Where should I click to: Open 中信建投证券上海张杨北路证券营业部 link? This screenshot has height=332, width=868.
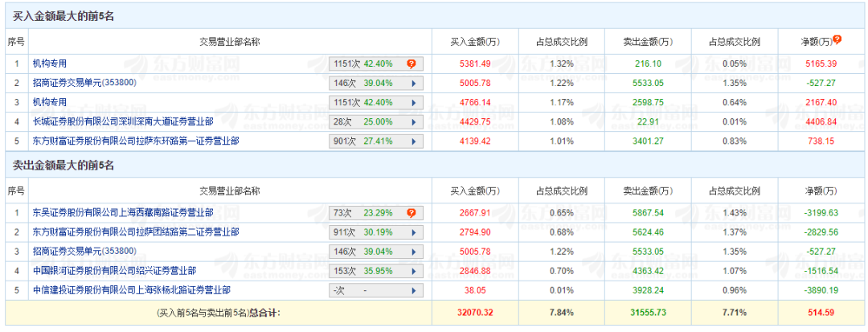click(x=131, y=289)
